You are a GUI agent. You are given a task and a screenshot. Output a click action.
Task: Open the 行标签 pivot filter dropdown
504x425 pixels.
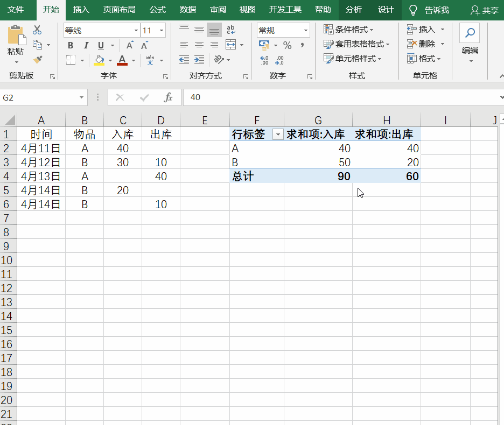(278, 134)
